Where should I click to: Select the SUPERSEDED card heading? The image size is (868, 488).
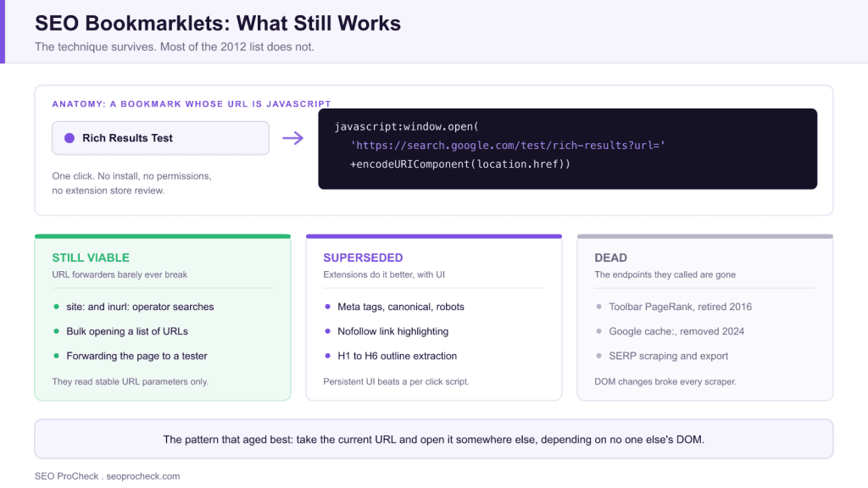coord(363,258)
